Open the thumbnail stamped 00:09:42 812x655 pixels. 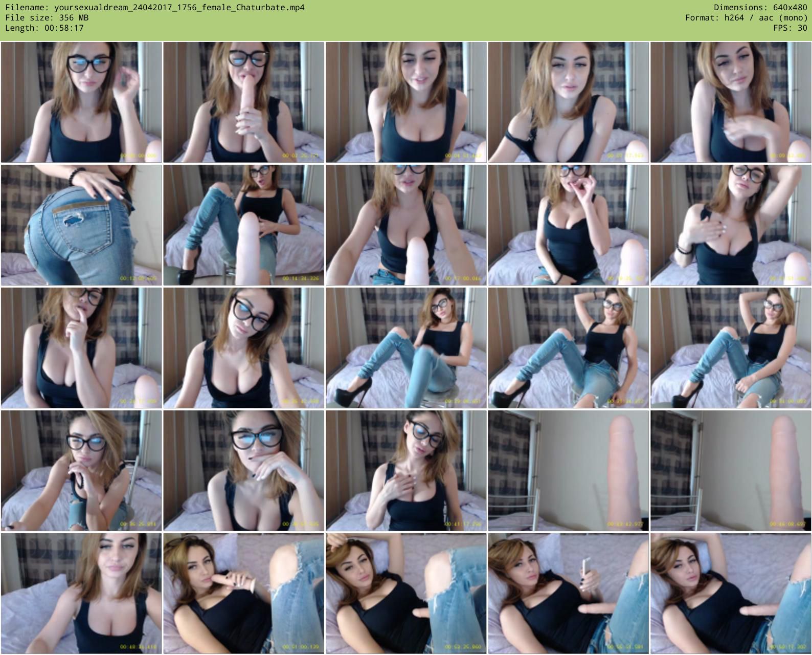click(731, 102)
